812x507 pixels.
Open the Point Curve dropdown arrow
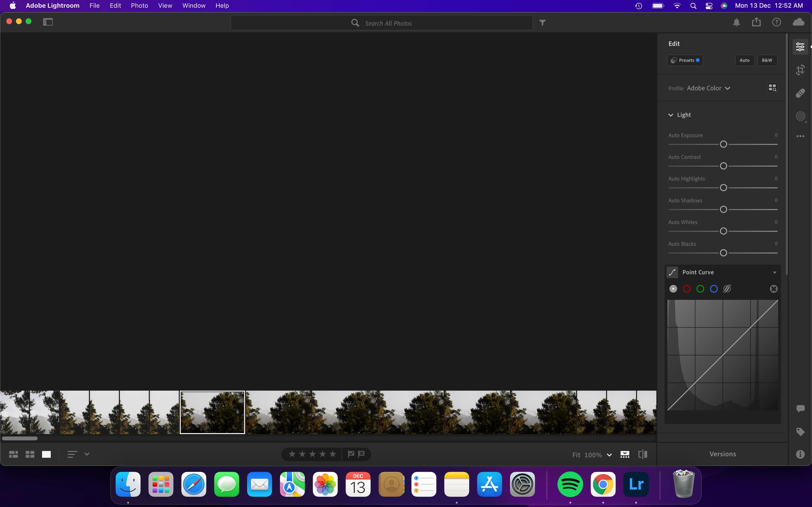pyautogui.click(x=774, y=273)
